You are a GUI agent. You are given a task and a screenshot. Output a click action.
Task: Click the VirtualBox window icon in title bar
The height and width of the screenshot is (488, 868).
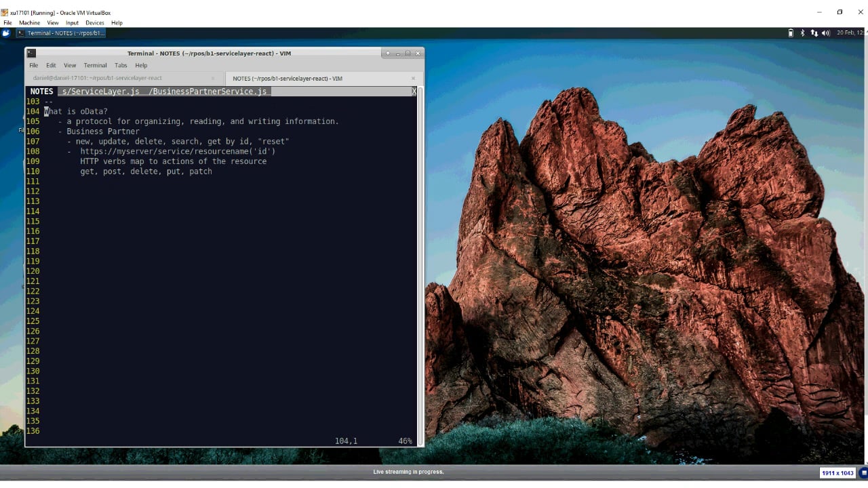pyautogui.click(x=5, y=12)
